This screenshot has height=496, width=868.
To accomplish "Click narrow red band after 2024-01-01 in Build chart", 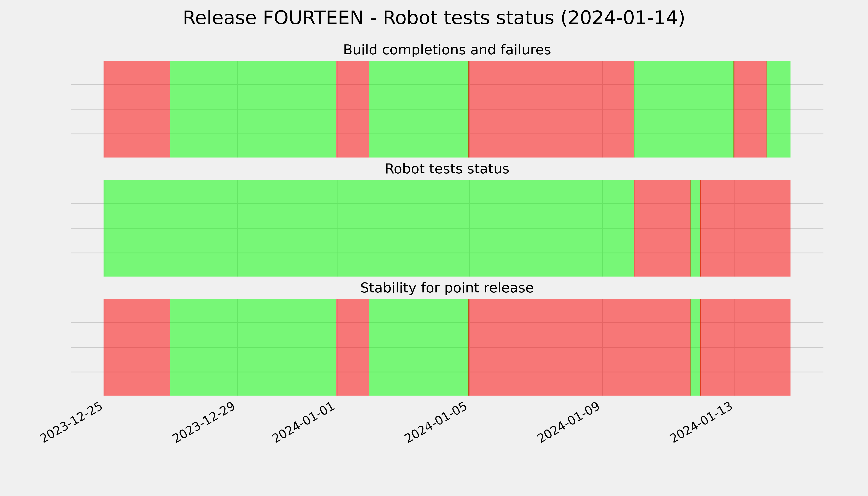I will pos(352,109).
